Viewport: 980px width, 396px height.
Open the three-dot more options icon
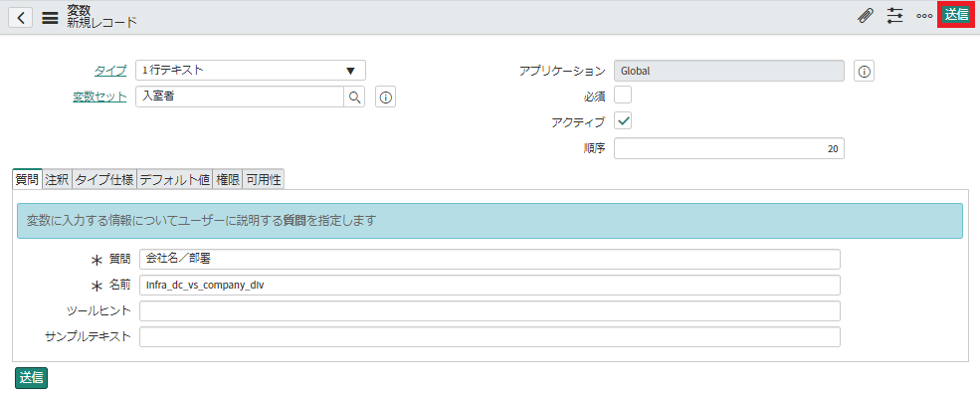click(x=924, y=17)
